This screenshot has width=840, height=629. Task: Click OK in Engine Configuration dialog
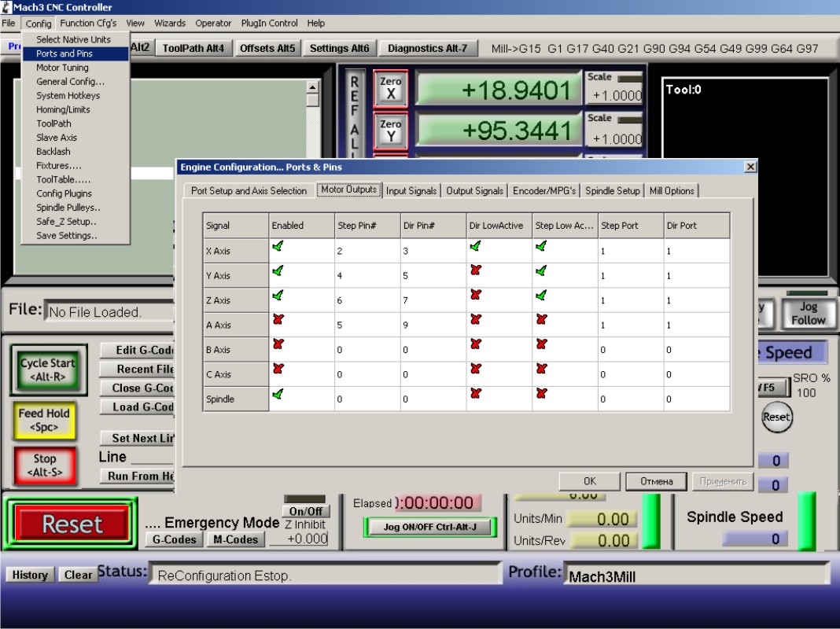point(589,481)
